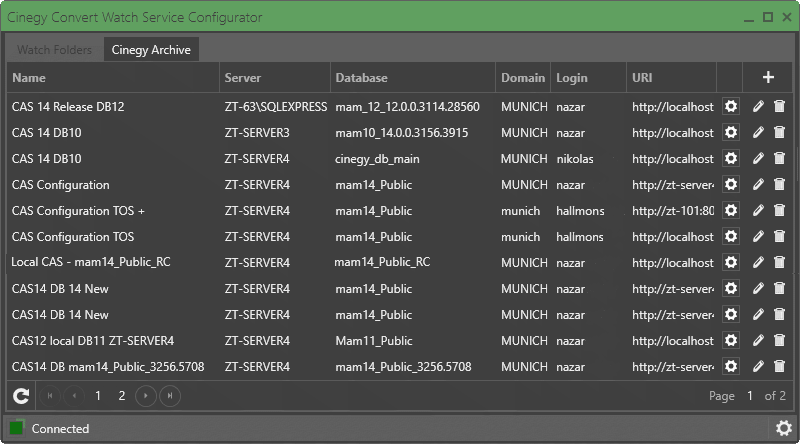Delete the row with nikolas login
This screenshot has width=800, height=444.
coord(779,158)
